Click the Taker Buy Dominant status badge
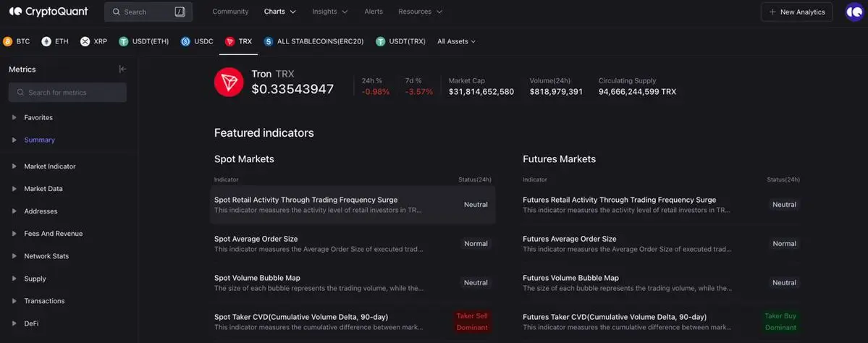 pos(780,322)
